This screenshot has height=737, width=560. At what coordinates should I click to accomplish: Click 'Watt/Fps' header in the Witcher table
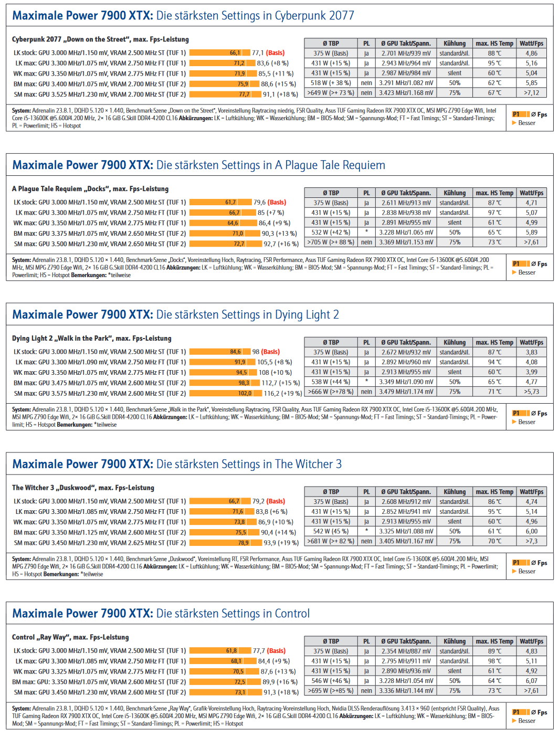[531, 492]
